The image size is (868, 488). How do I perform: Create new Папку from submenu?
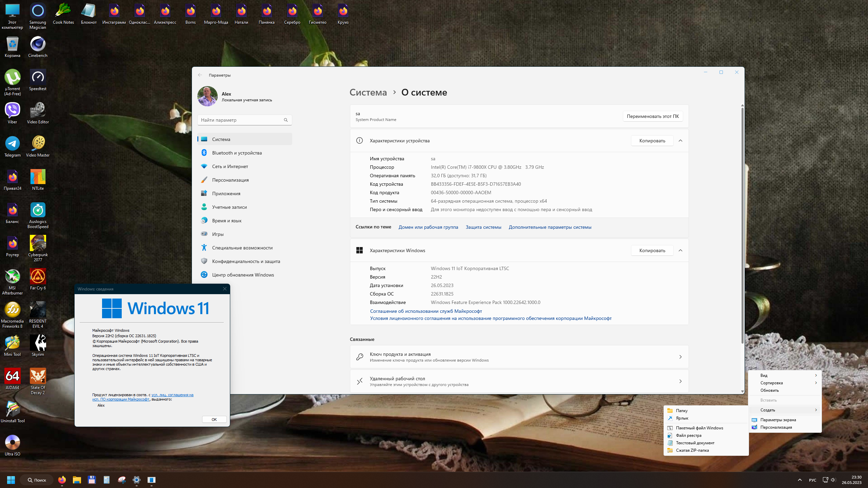coord(706,411)
